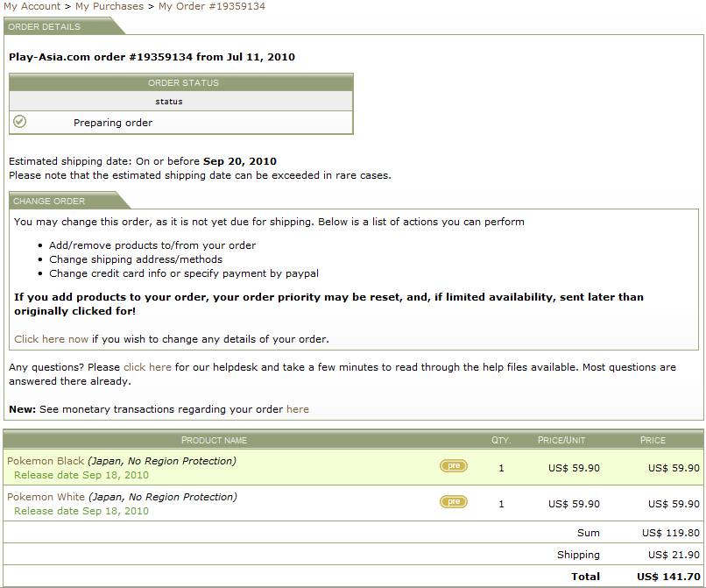Image resolution: width=706 pixels, height=588 pixels.
Task: Select the ORDER DETAILS tab header
Action: (44, 26)
